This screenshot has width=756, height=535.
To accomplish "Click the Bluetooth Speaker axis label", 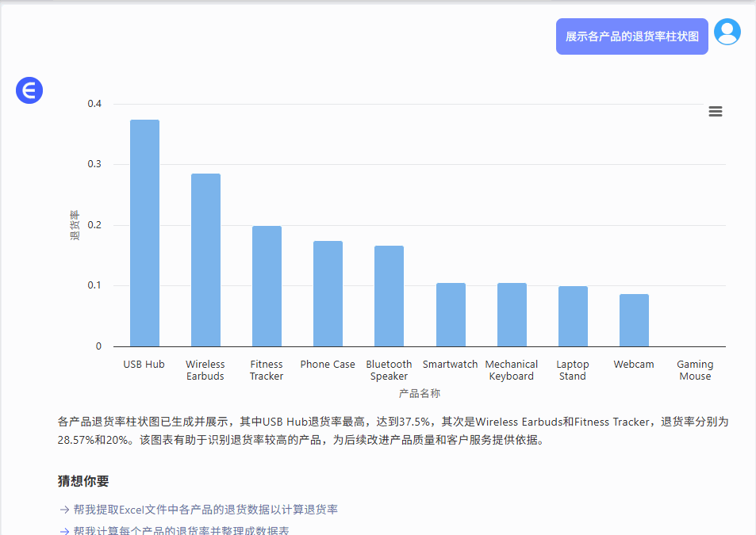I will [x=389, y=370].
